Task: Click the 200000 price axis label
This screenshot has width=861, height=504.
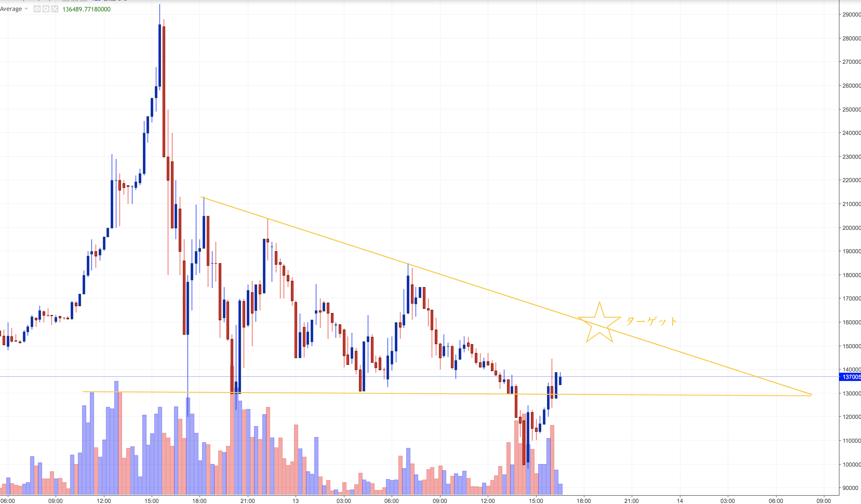Action: [851, 228]
